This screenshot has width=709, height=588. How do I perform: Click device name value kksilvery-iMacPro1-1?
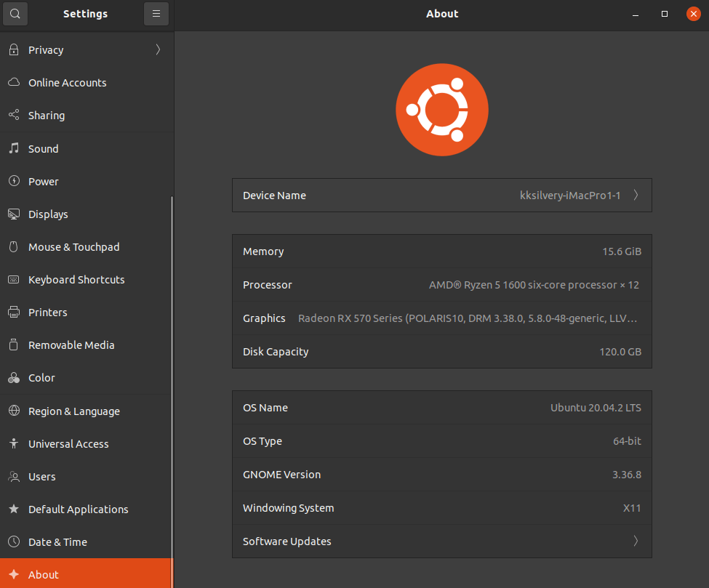pos(569,196)
